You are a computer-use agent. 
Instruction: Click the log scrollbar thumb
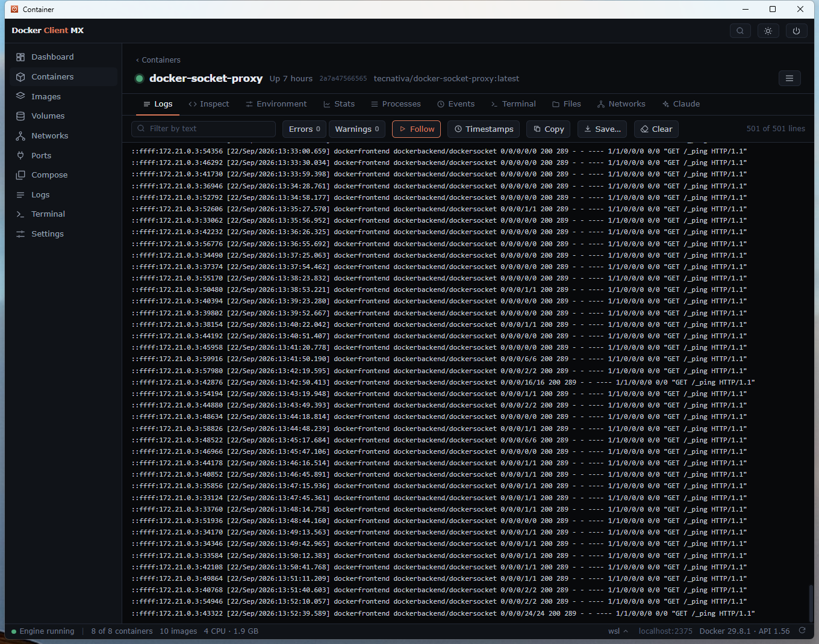click(811, 603)
